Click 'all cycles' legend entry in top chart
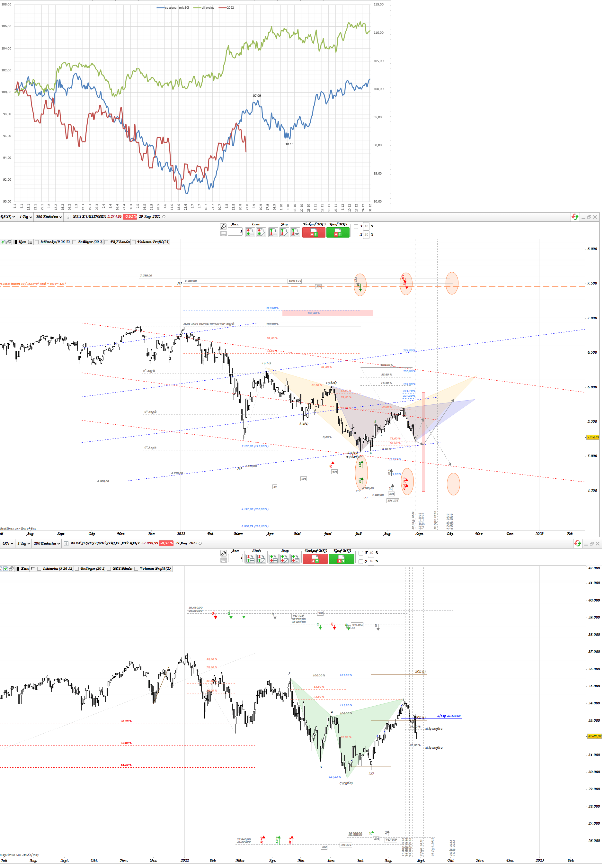The image size is (604, 868). 204,8
